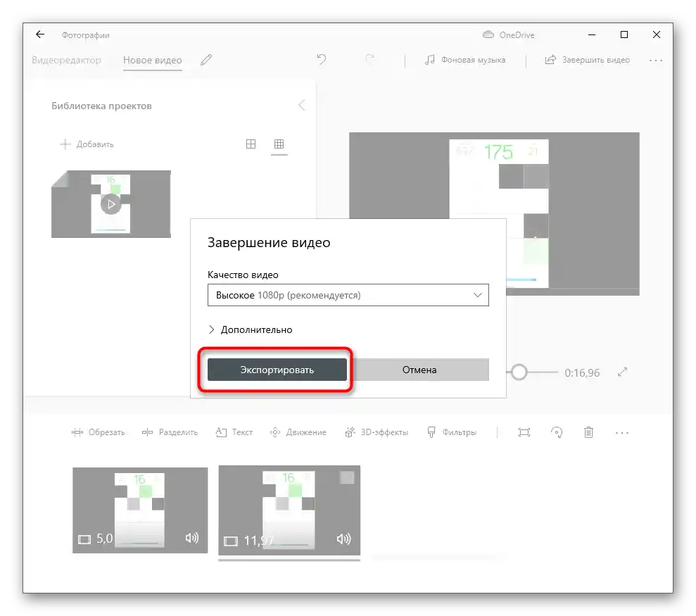Click volume icon on the 5,0 clip

[191, 538]
